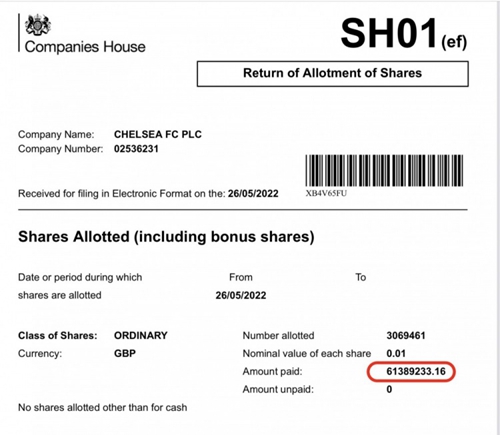
Task: Click the number allotted value 3069461
Action: tap(406, 335)
